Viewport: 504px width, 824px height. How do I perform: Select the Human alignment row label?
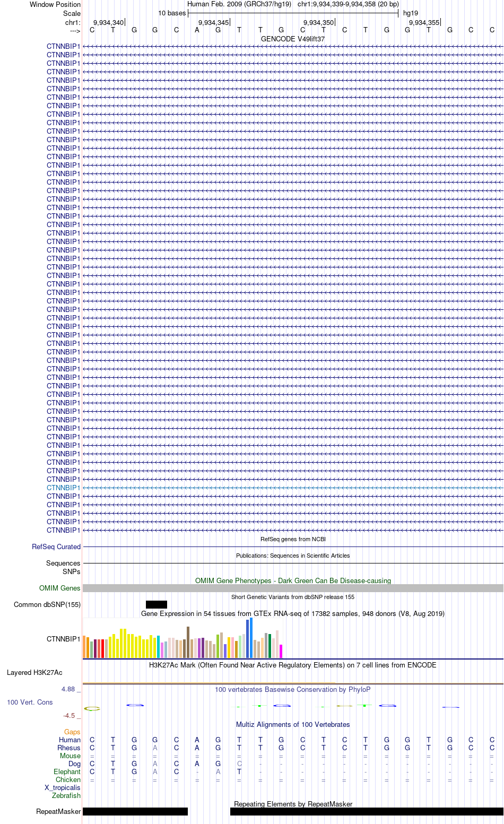coord(69,740)
